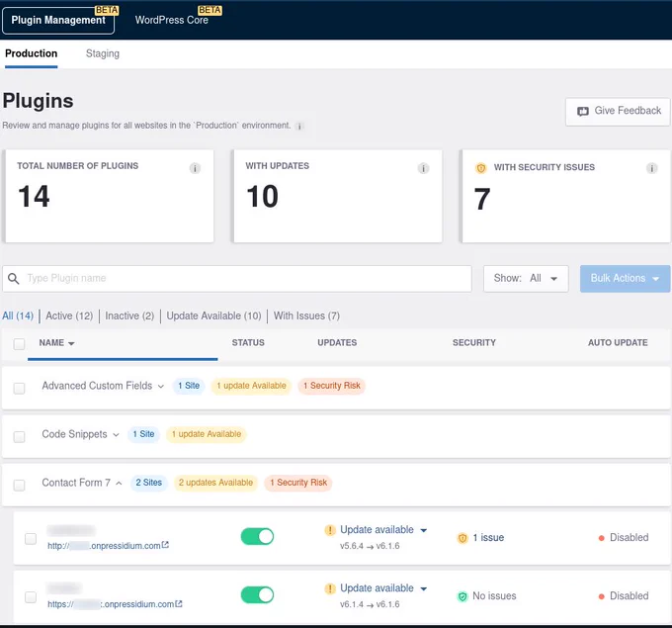This screenshot has height=628, width=672.
Task: Toggle plugin status switch in v6.1.4 row
Action: click(x=257, y=594)
